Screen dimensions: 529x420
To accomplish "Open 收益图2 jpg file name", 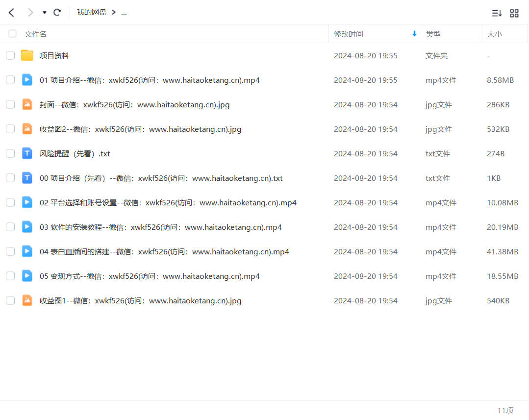I will click(x=140, y=129).
